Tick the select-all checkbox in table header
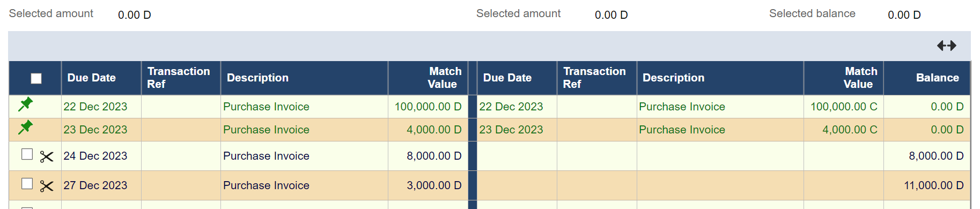The height and width of the screenshot is (209, 980). click(36, 78)
